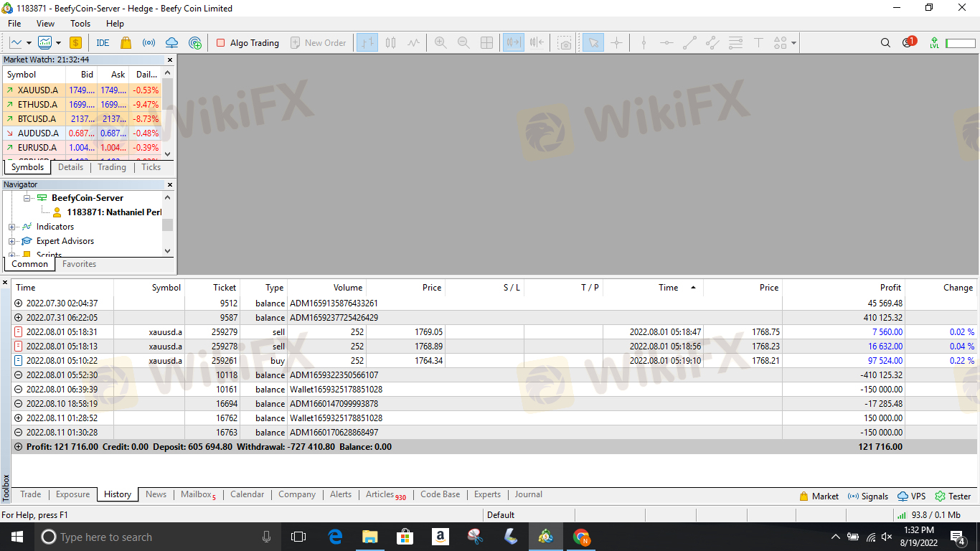The width and height of the screenshot is (980, 551).
Task: Collapse the BeefyCoin-Server tree node
Action: tap(27, 198)
